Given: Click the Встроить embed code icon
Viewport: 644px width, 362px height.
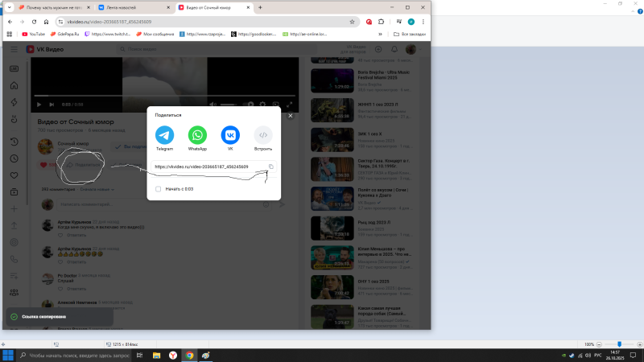Looking at the screenshot, I should (x=263, y=135).
